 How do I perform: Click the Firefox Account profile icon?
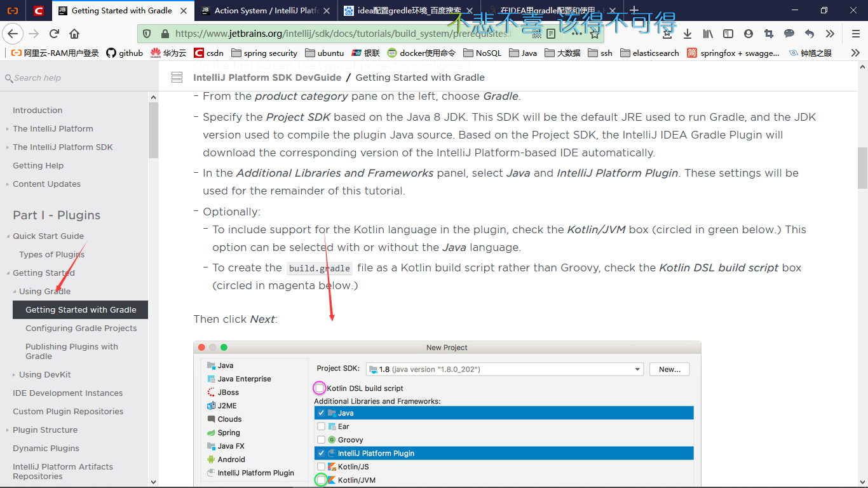point(748,34)
